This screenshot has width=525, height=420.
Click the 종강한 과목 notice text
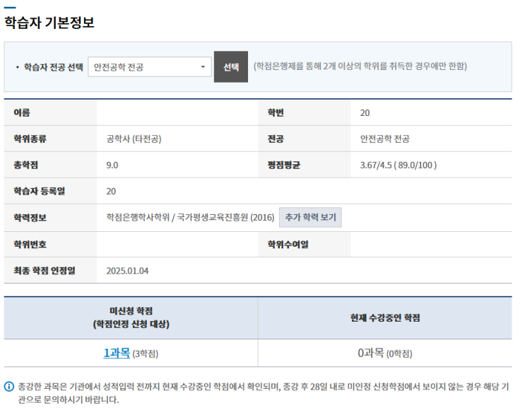tap(264, 393)
